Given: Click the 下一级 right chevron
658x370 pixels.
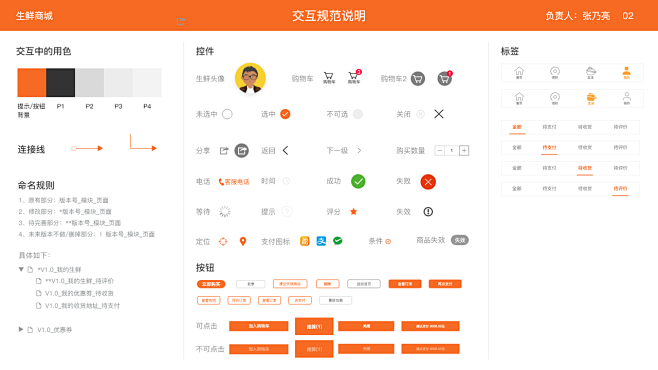Looking at the screenshot, I should pyautogui.click(x=359, y=150).
